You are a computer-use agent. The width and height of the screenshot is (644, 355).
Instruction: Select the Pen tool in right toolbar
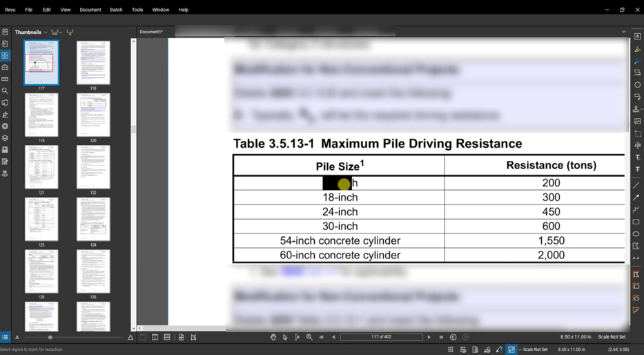coord(637,61)
